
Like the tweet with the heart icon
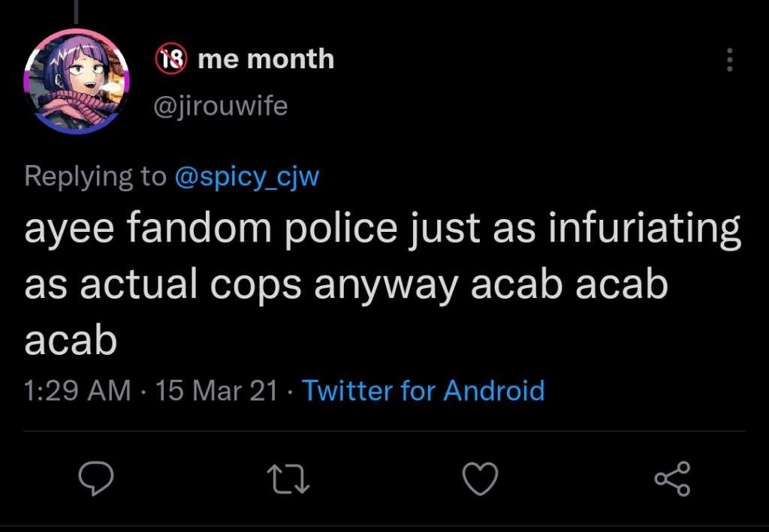pyautogui.click(x=480, y=479)
